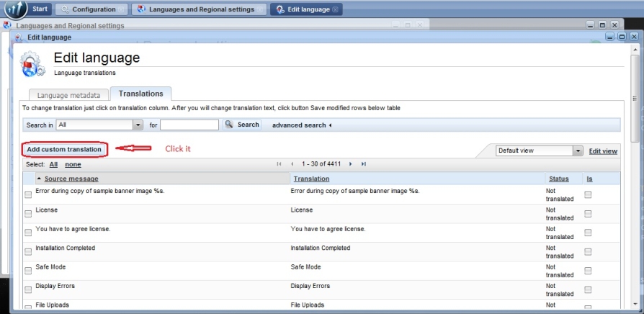Click the Edit language window title icon
Image resolution: width=644 pixels, height=314 pixels.
pos(19,37)
